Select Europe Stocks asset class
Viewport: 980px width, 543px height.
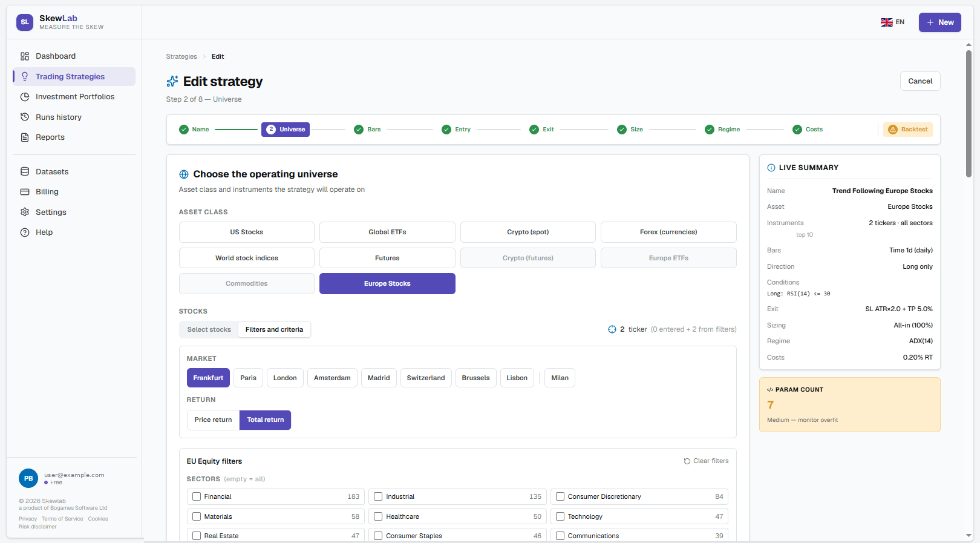click(387, 283)
